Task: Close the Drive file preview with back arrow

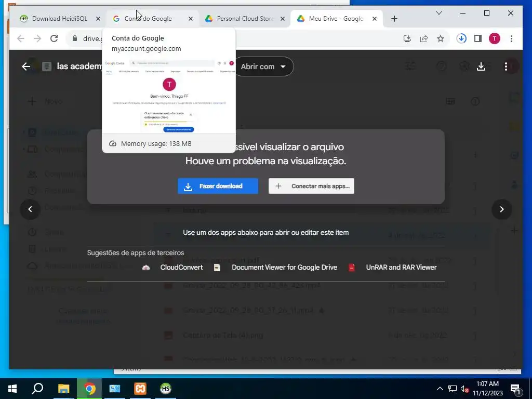Action: [x=26, y=66]
